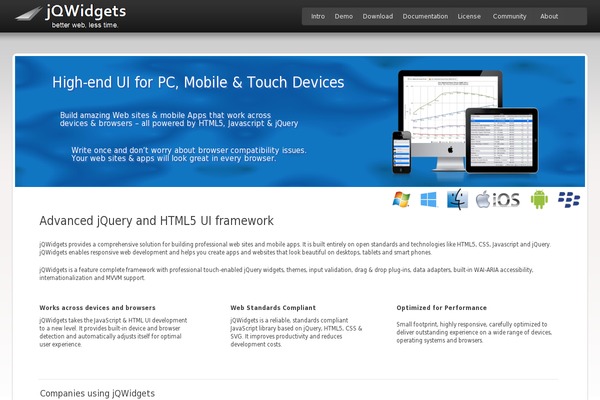
Task: Click the jQWidgets logo in header
Action: pyautogui.click(x=70, y=15)
